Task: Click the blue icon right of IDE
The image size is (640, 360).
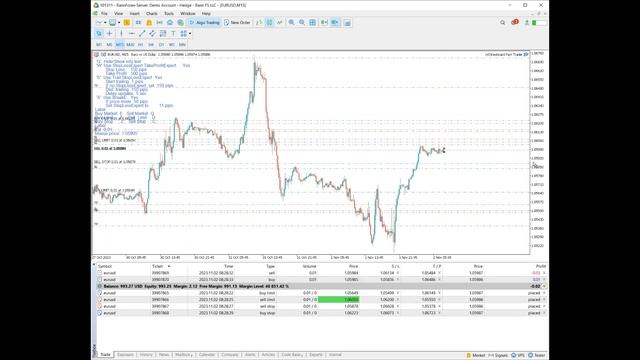Action: click(x=138, y=23)
